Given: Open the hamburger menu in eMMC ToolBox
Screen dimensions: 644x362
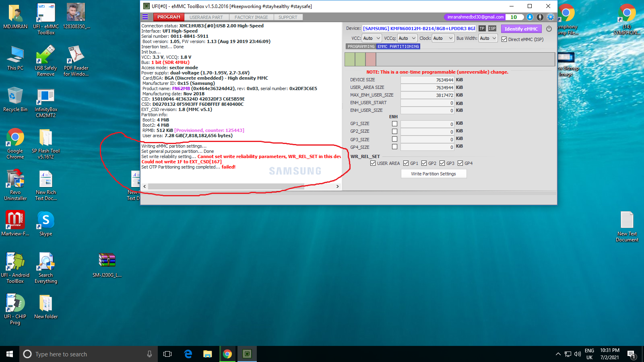Looking at the screenshot, I should [x=145, y=17].
